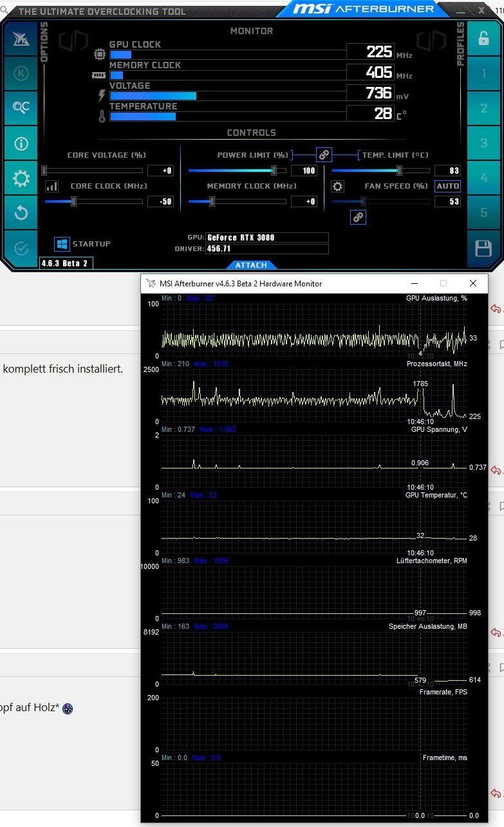Click the Core Clock -50 value field
Image resolution: width=504 pixels, height=827 pixels.
160,201
